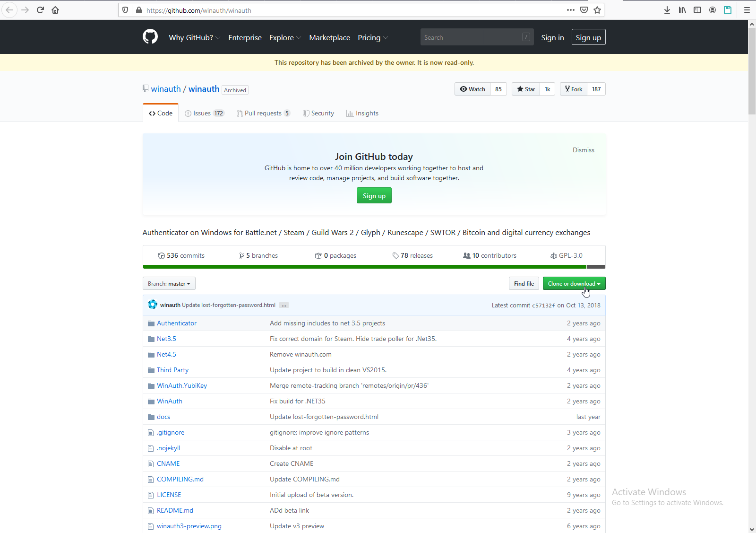The image size is (756, 533).
Task: Open the page actions three-dot menu
Action: (x=571, y=10)
